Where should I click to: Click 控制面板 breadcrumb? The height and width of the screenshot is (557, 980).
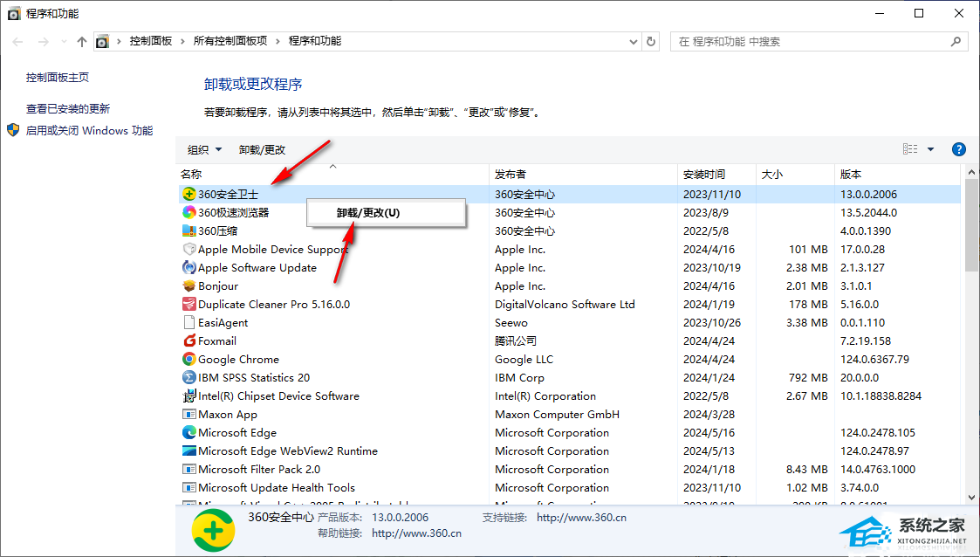coord(151,41)
